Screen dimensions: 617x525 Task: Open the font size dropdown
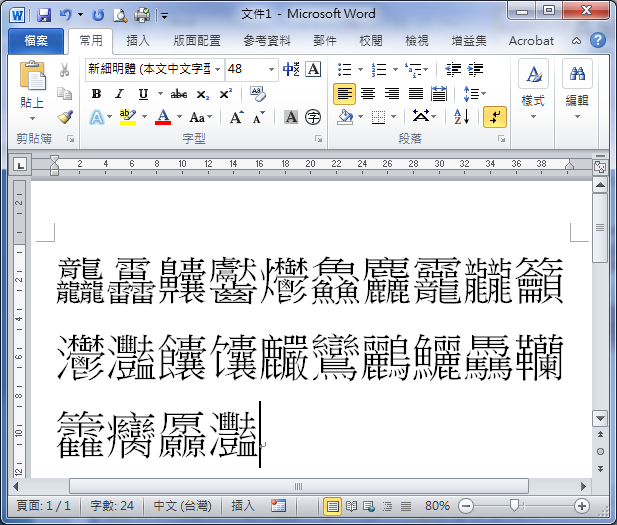click(271, 70)
